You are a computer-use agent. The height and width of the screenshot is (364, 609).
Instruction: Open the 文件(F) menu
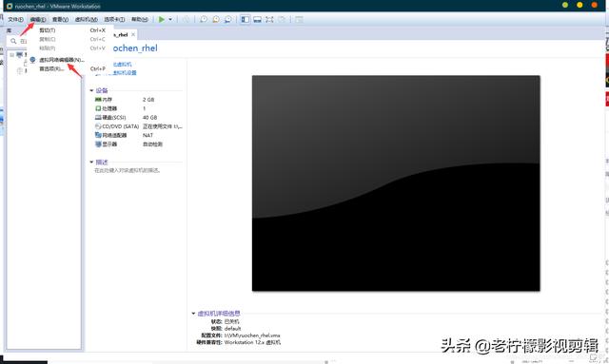point(15,19)
